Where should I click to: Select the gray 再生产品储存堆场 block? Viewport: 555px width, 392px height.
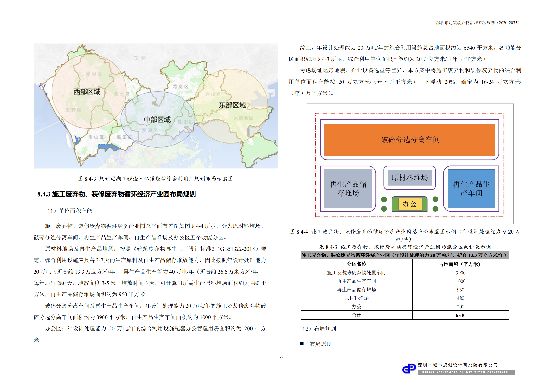(x=348, y=189)
